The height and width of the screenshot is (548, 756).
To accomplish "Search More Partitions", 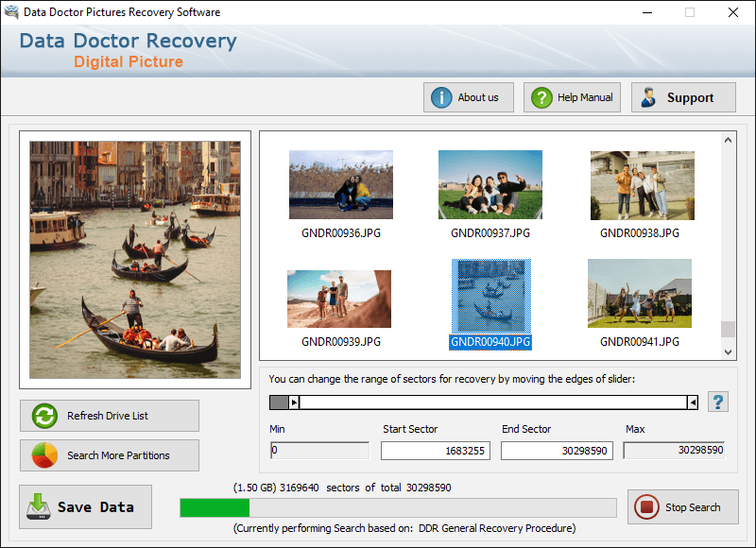I will (110, 455).
